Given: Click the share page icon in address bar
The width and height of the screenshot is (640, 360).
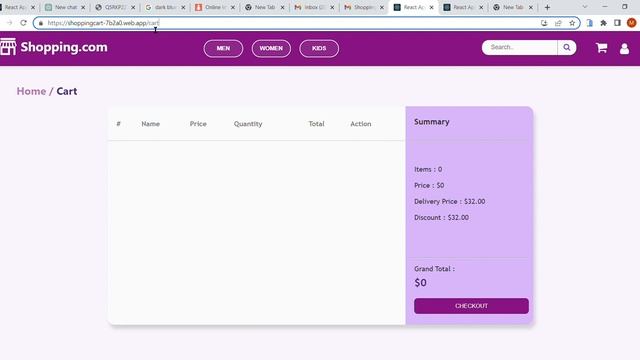Looking at the screenshot, I should 558,23.
